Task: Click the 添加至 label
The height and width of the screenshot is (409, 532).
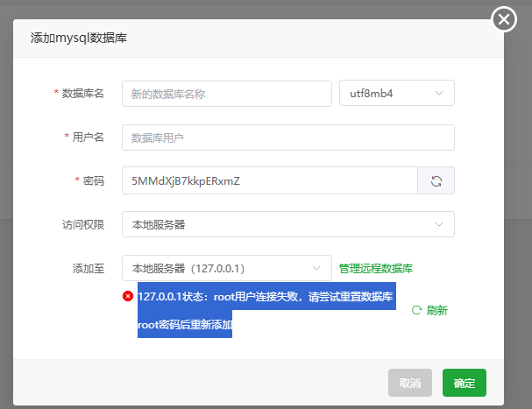Action: (x=89, y=268)
